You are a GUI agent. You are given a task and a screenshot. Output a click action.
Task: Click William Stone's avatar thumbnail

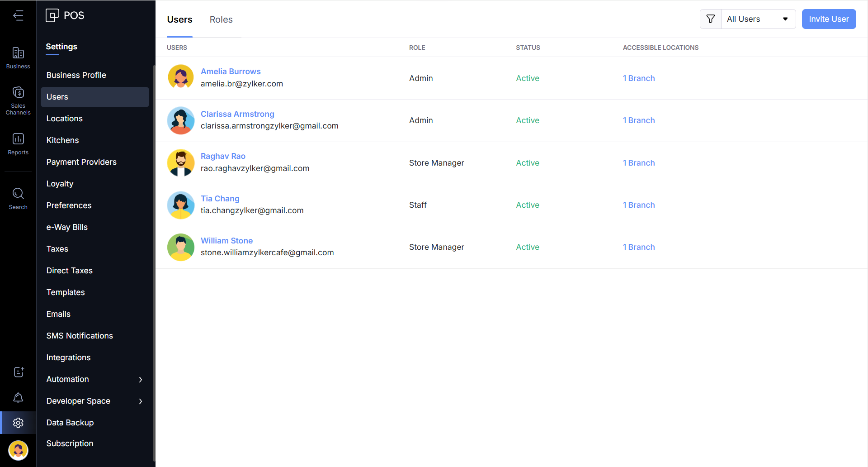click(x=181, y=247)
